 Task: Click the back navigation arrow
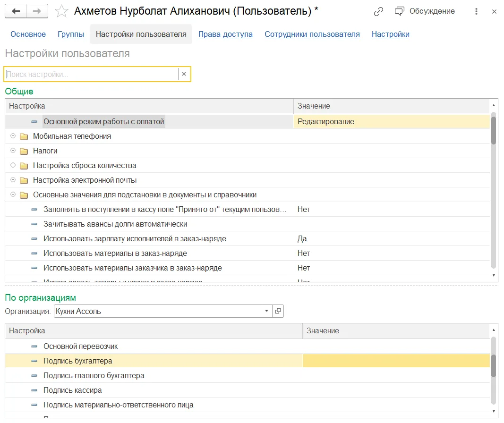point(16,11)
